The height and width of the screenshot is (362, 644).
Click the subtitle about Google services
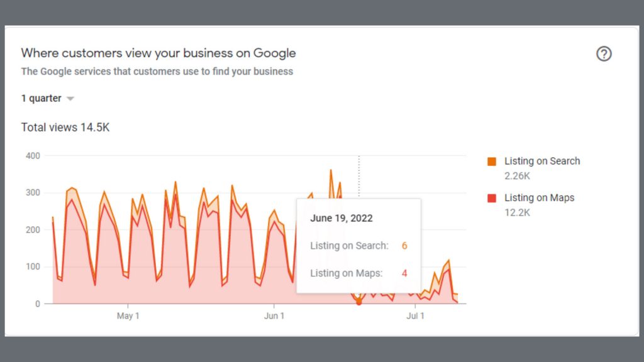(x=157, y=72)
